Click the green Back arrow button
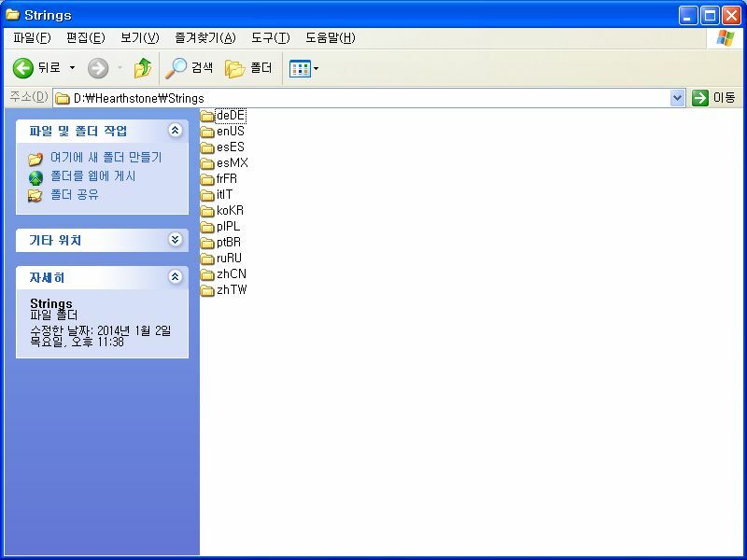 coord(22,68)
